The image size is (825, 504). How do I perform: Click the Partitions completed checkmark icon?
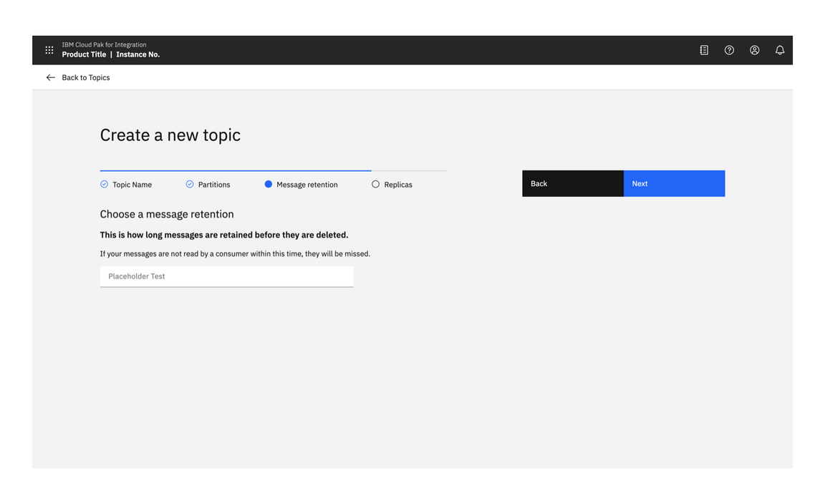(x=190, y=184)
